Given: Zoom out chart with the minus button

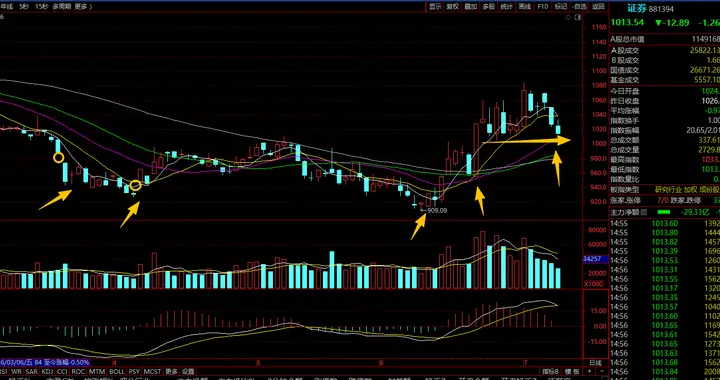Looking at the screenshot, I should (x=601, y=370).
